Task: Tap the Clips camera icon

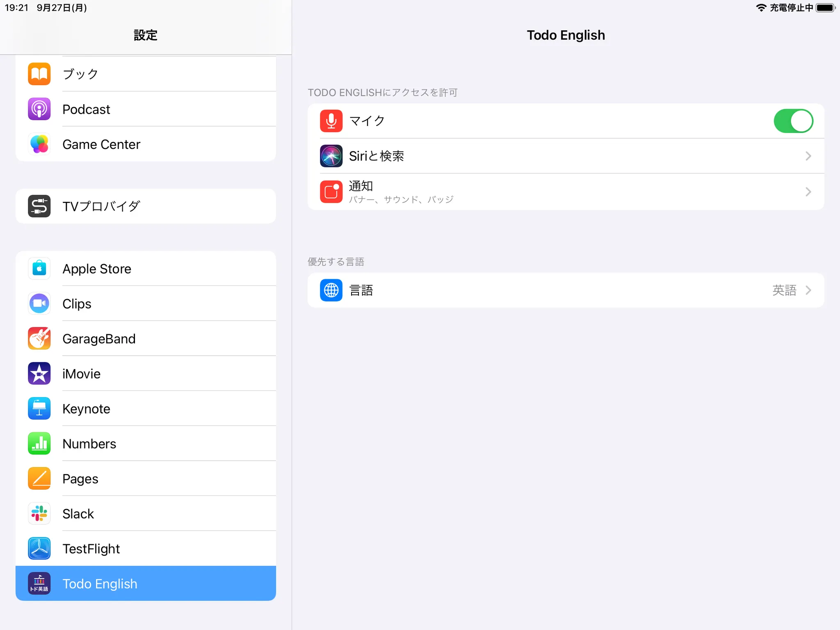Action: click(39, 304)
